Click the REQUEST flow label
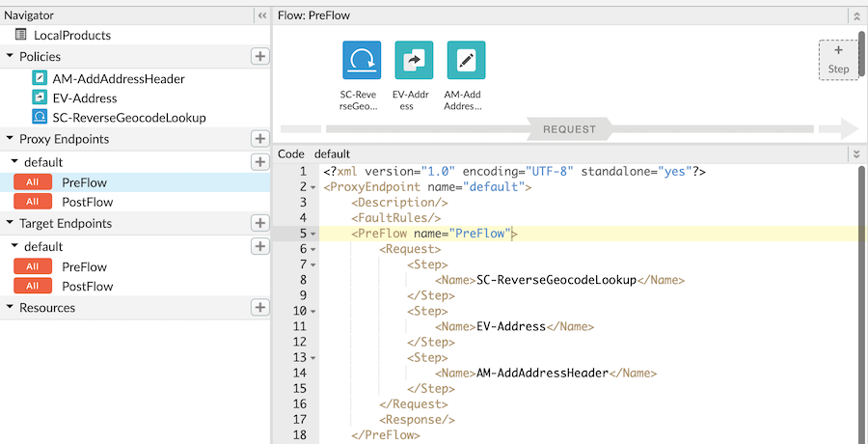Screen dimensions: 868x444 pyautogui.click(x=570, y=129)
